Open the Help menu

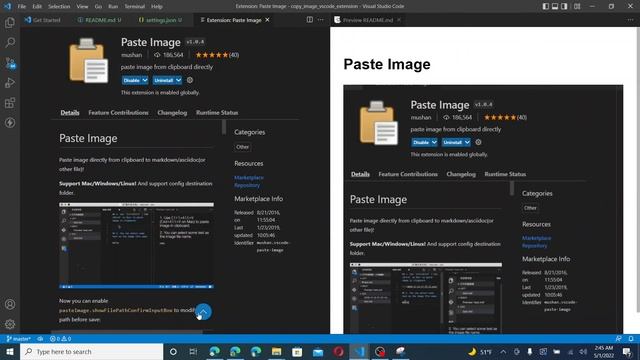[157, 7]
